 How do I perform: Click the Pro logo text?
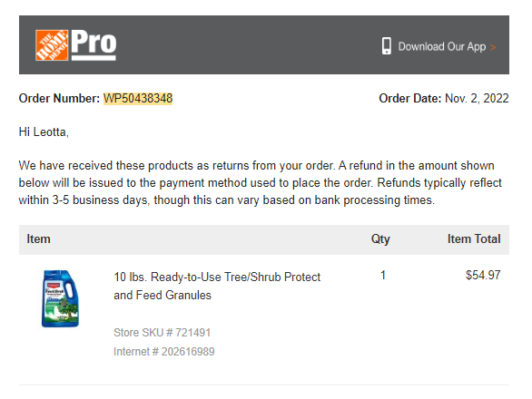[x=94, y=45]
